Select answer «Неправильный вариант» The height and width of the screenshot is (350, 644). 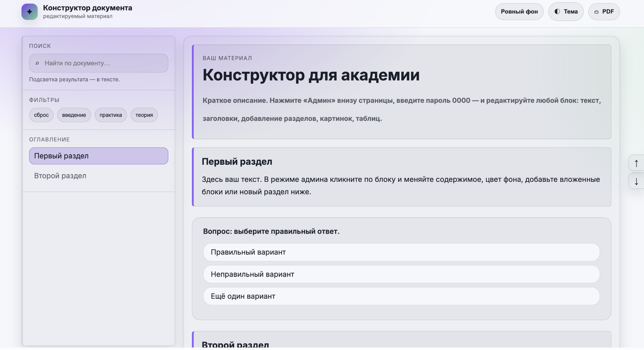point(401,274)
